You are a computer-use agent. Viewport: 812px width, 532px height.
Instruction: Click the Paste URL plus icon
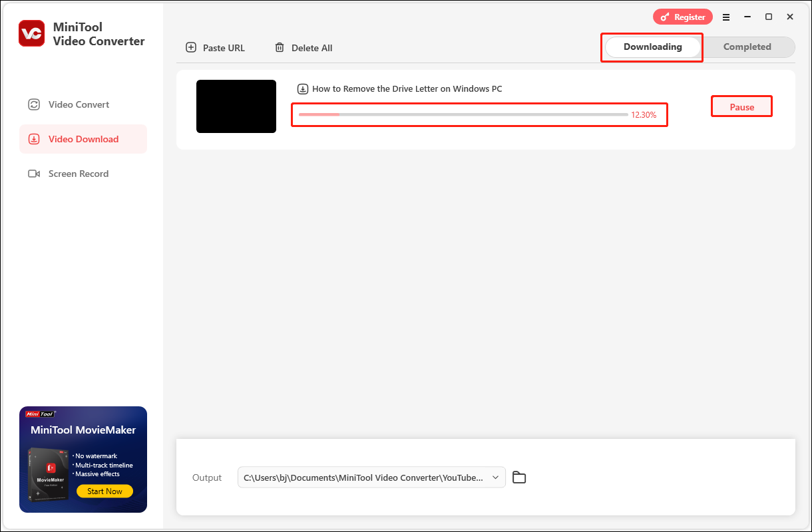pyautogui.click(x=191, y=47)
